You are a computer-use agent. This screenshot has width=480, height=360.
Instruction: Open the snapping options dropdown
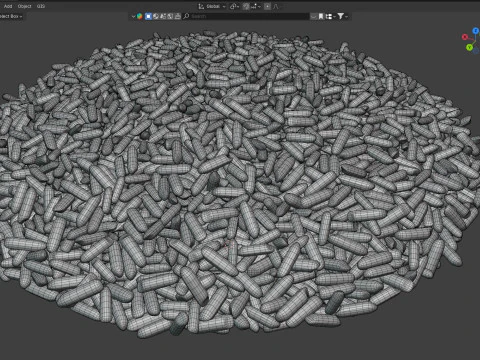click(255, 6)
